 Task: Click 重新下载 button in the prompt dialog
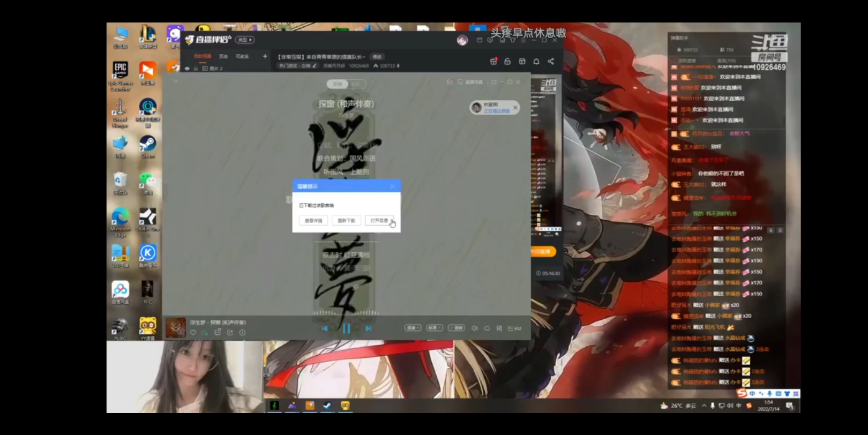click(347, 221)
